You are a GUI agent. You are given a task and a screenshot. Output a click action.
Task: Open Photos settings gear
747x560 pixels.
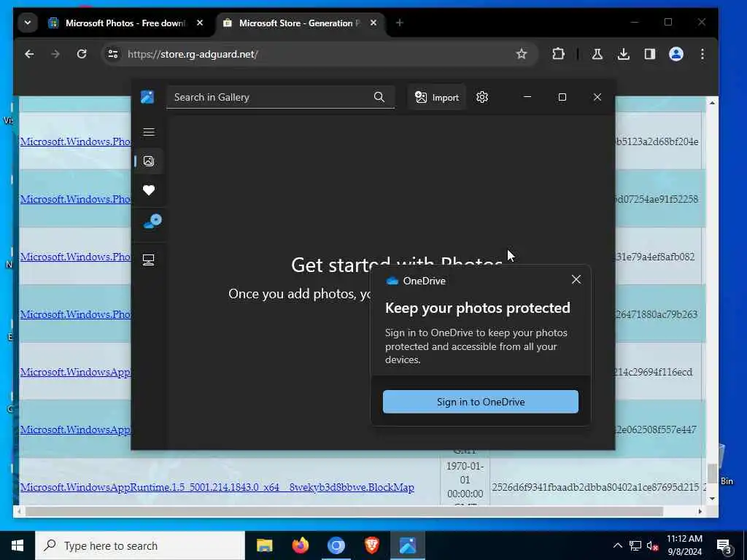click(482, 97)
